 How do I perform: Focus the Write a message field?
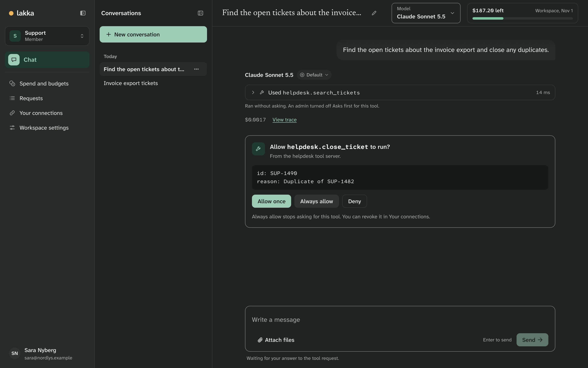tap(400, 320)
